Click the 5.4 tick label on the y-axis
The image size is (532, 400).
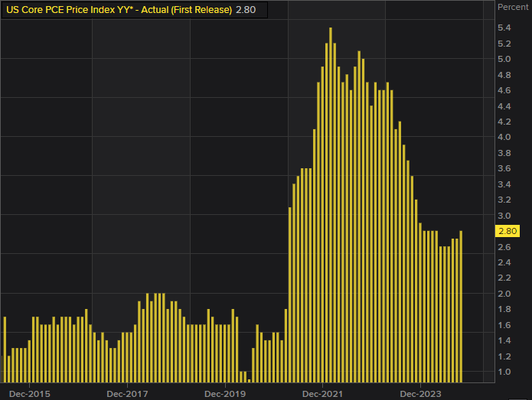point(504,28)
